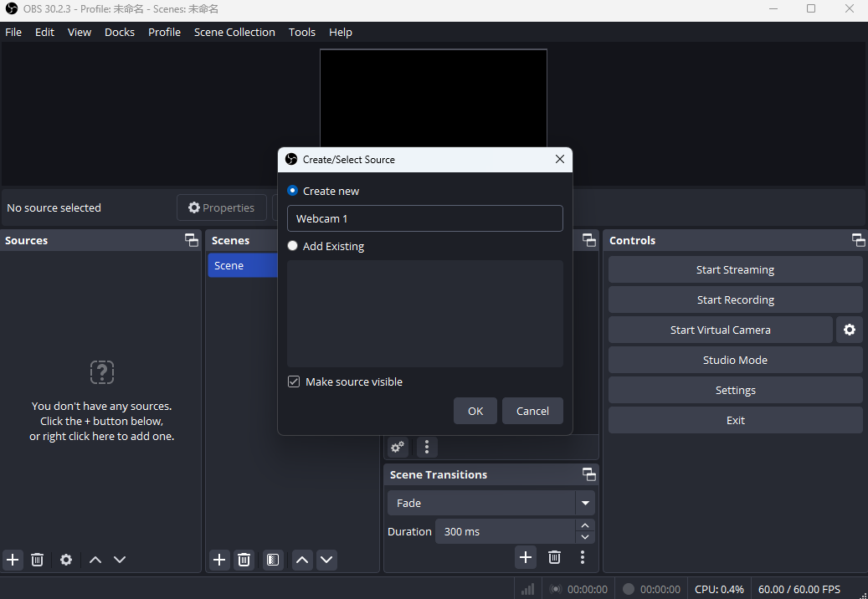
Task: Open Scene Transitions three-dot options menu
Action: [583, 557]
